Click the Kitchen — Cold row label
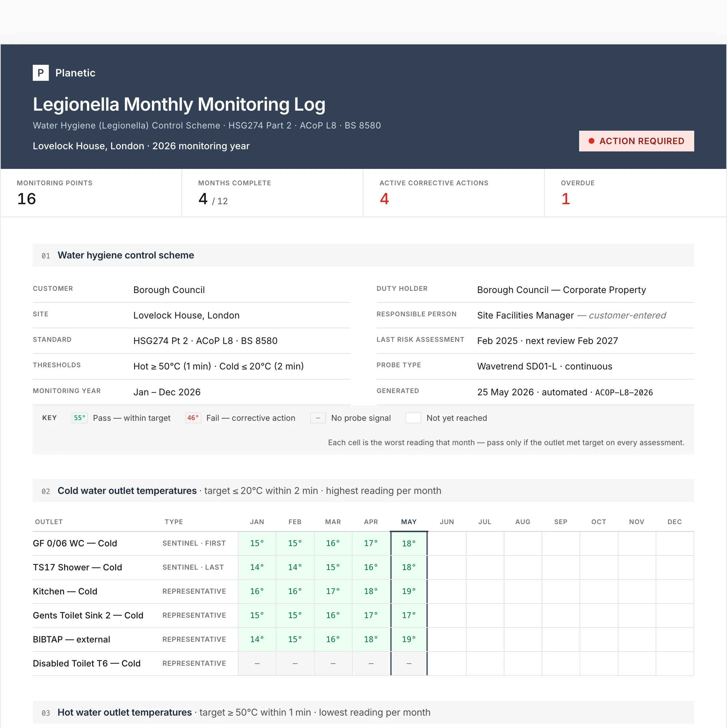This screenshot has height=728, width=727. click(x=65, y=591)
